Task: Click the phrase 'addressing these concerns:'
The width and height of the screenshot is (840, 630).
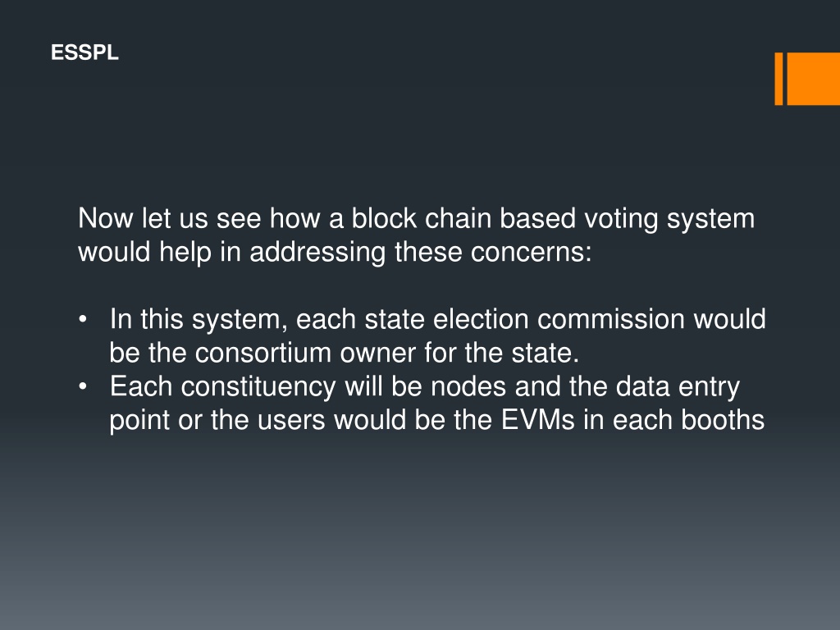Action: point(421,253)
